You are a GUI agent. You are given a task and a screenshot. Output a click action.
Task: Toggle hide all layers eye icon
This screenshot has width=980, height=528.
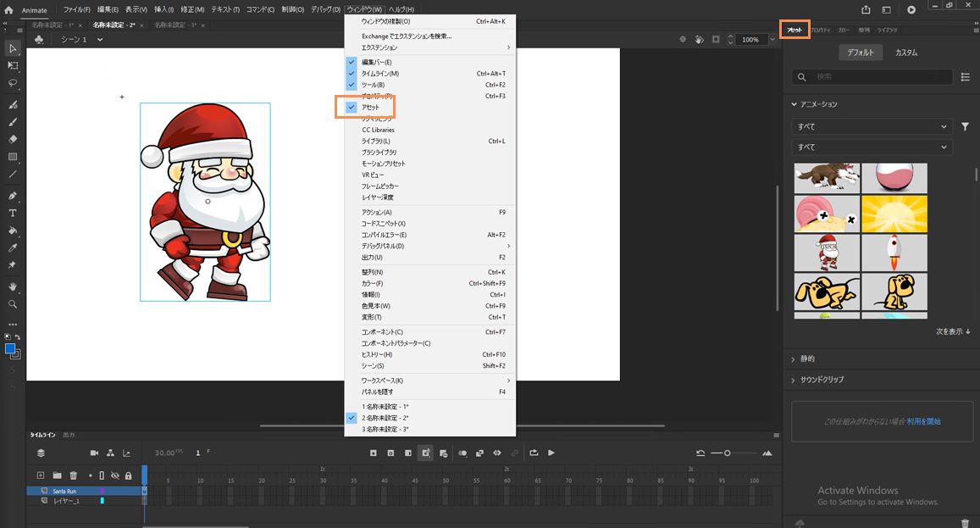(115, 475)
